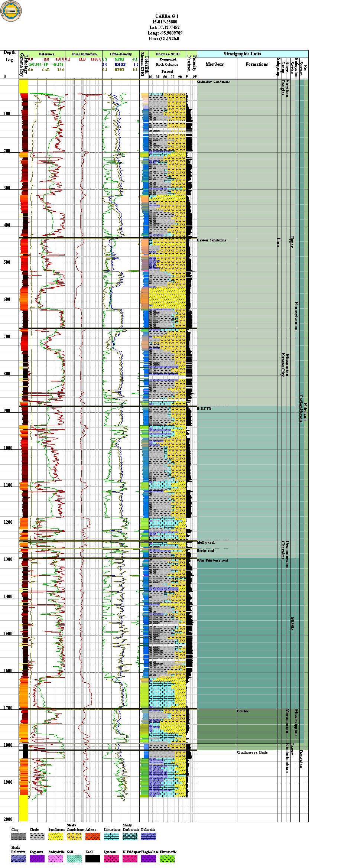The width and height of the screenshot is (364, 868).
Task: Click the green NPHI curve label
Action: pyautogui.click(x=119, y=59)
